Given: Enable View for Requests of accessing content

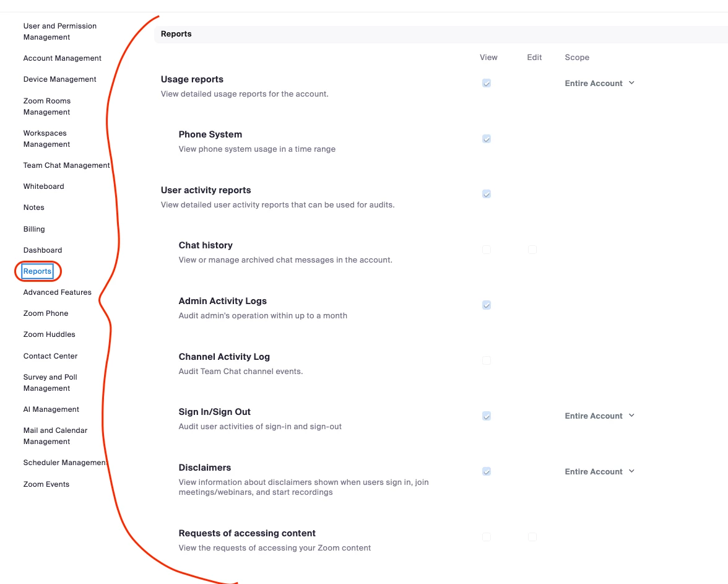Looking at the screenshot, I should coord(487,536).
